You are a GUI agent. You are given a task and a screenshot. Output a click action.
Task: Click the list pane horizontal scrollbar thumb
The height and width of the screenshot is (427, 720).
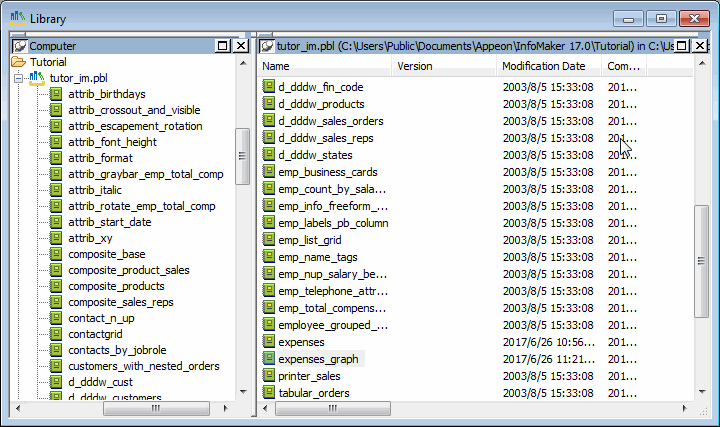(x=333, y=408)
